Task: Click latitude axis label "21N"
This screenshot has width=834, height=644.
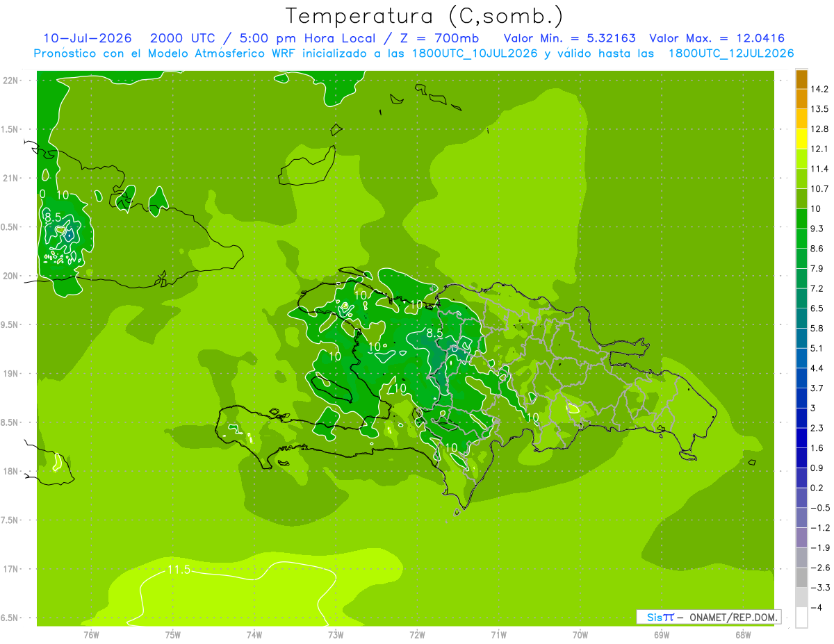Action: pos(10,179)
